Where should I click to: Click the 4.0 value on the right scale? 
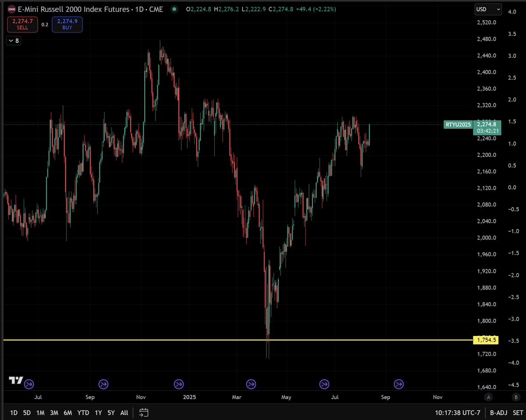[512, 12]
